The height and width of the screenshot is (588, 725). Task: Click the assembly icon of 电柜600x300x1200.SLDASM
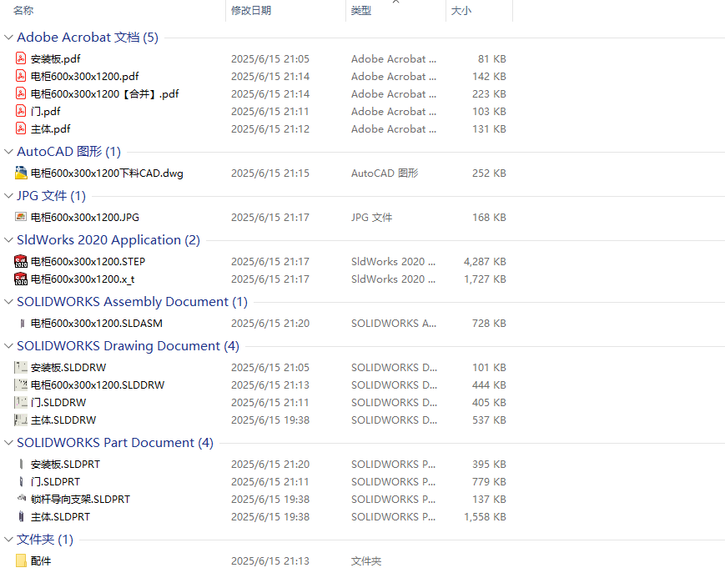[22, 323]
